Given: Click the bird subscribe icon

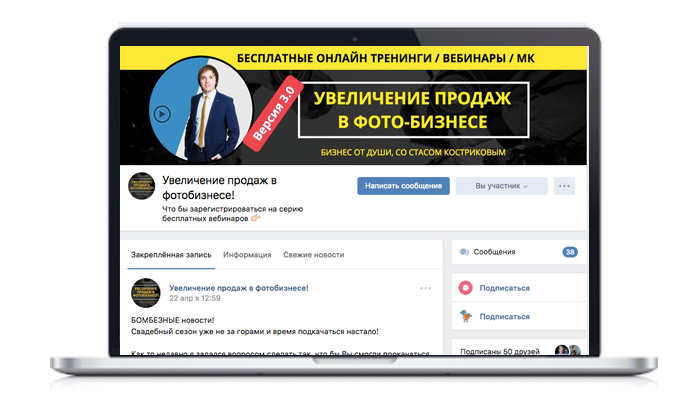Looking at the screenshot, I should 466,316.
